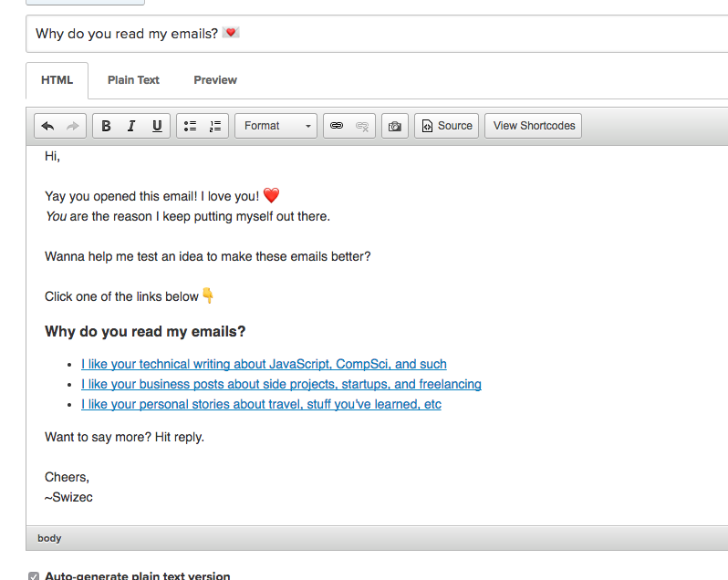Toggle Underline formatting

click(x=157, y=126)
